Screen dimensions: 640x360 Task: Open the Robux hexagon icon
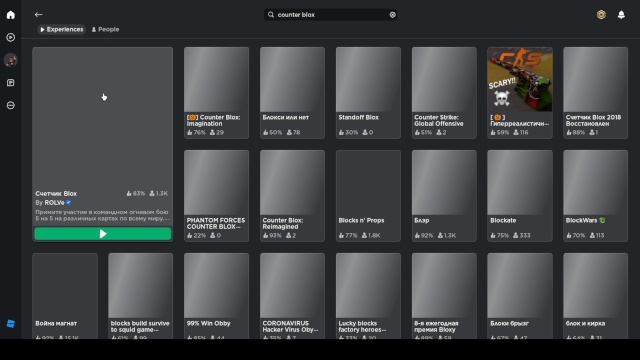point(601,15)
